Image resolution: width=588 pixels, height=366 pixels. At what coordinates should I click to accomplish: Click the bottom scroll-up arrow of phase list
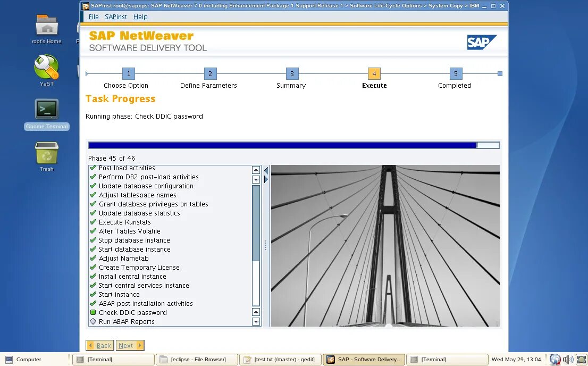256,312
